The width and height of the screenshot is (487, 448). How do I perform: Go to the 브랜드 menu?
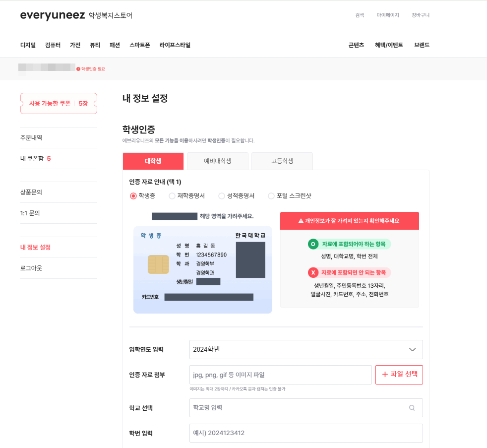pos(422,45)
